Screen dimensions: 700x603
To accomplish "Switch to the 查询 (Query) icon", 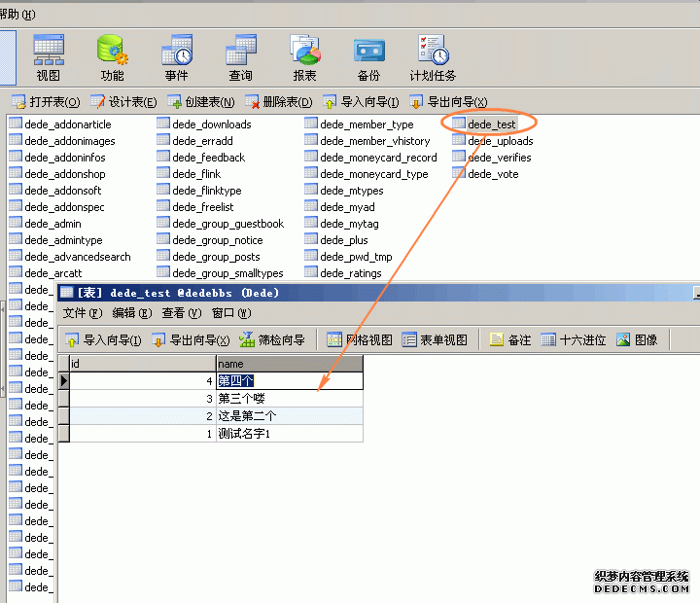I will pos(241,57).
